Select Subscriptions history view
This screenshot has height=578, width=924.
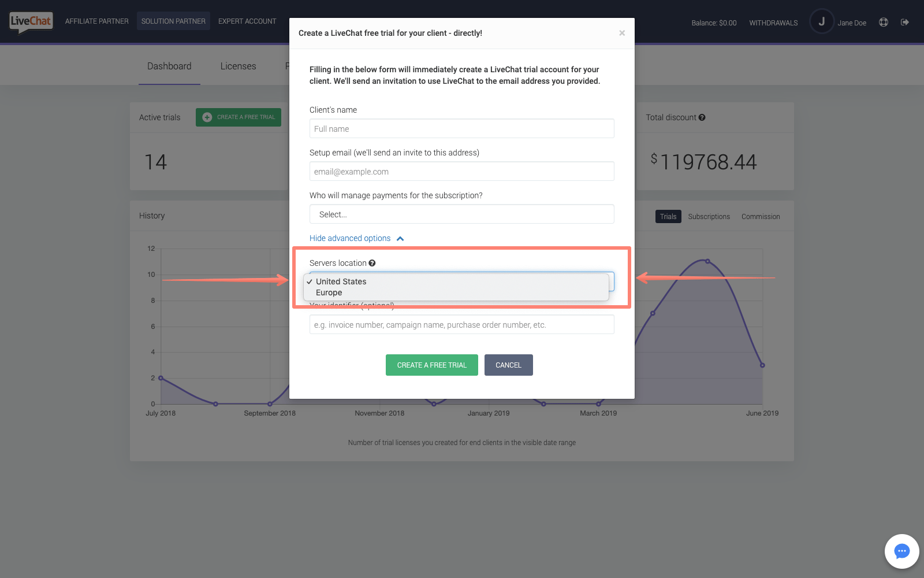(709, 216)
